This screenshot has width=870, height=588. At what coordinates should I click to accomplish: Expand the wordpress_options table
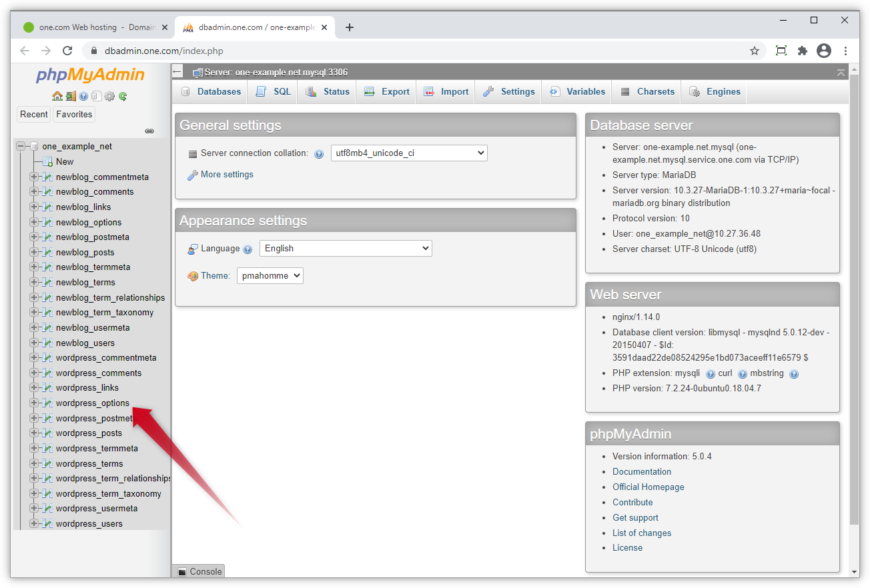(33, 403)
